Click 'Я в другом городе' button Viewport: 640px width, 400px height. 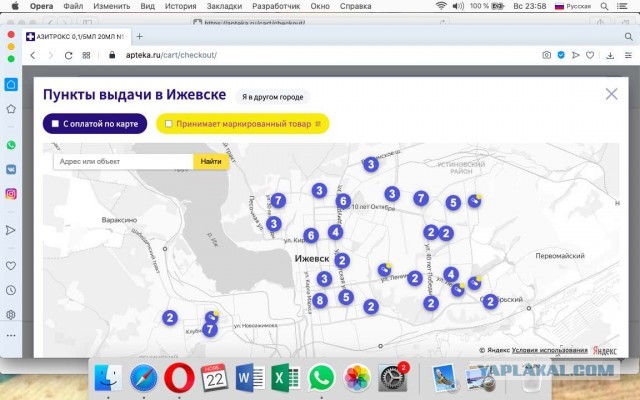point(273,97)
